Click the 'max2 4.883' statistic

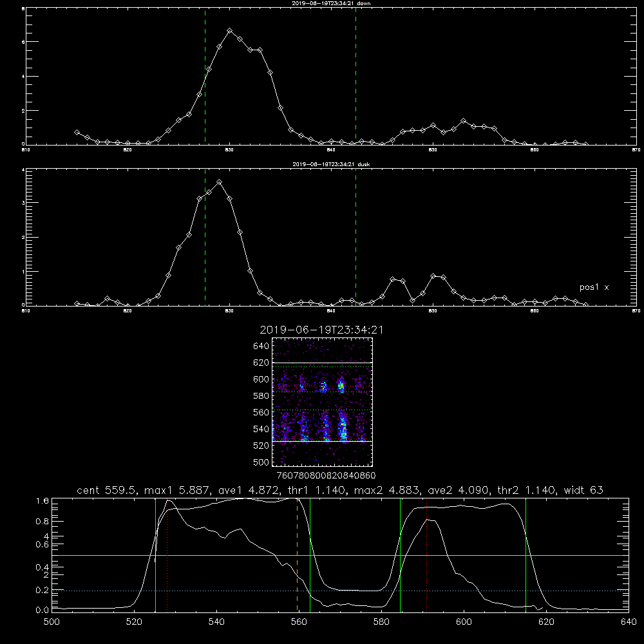[387, 490]
